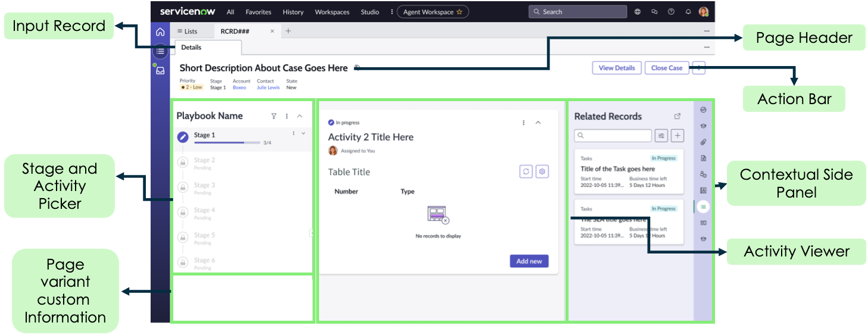Add a new tab with plus

click(x=288, y=31)
